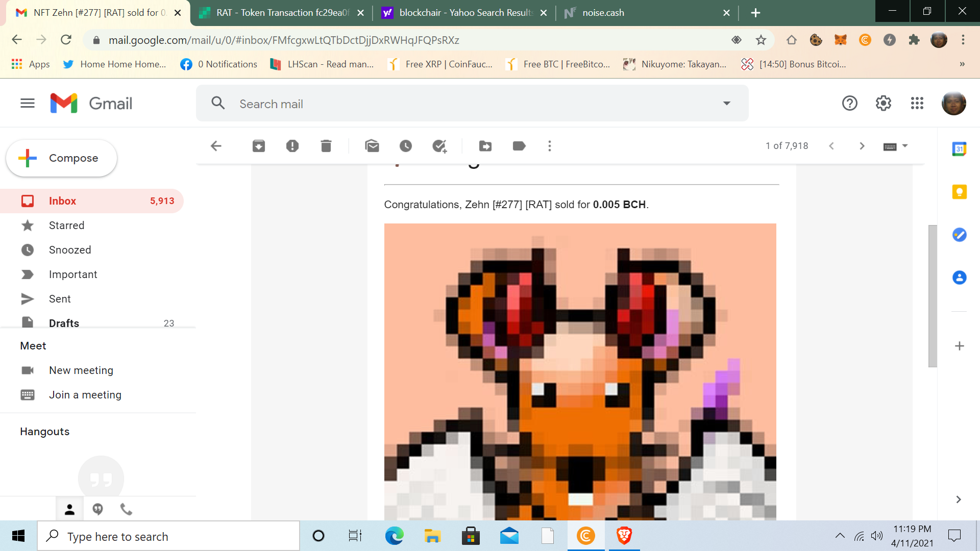Open Starred folder
This screenshot has width=980, height=551.
click(x=92, y=226)
